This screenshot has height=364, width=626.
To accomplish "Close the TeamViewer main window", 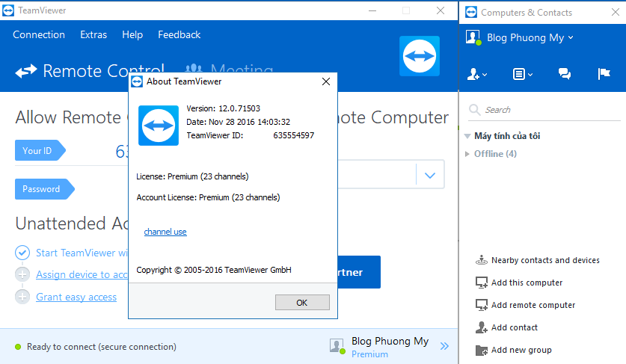I will 441,10.
